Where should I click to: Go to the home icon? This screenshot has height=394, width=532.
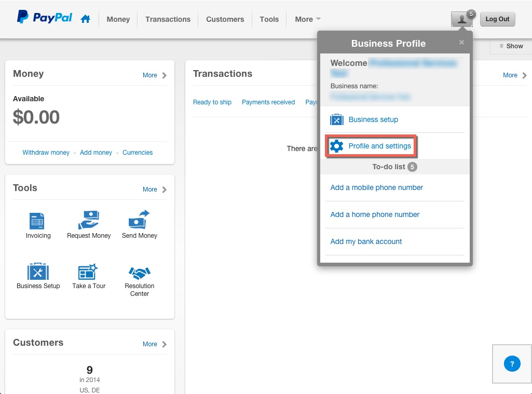(86, 19)
